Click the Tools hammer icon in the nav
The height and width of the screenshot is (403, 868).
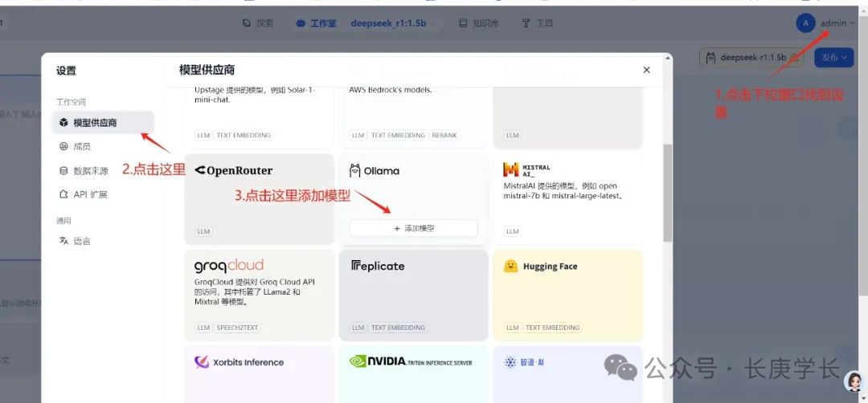point(526,23)
